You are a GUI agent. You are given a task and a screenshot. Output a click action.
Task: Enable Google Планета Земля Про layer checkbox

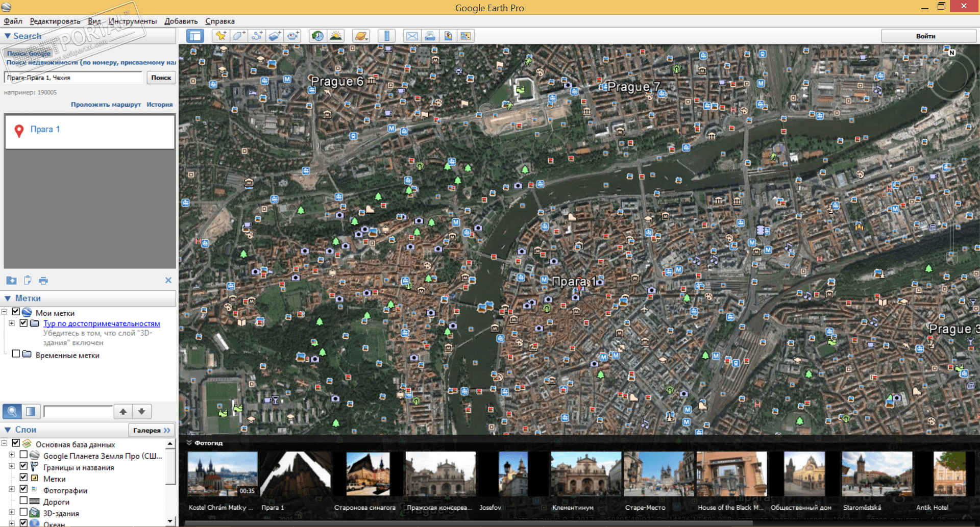23,455
